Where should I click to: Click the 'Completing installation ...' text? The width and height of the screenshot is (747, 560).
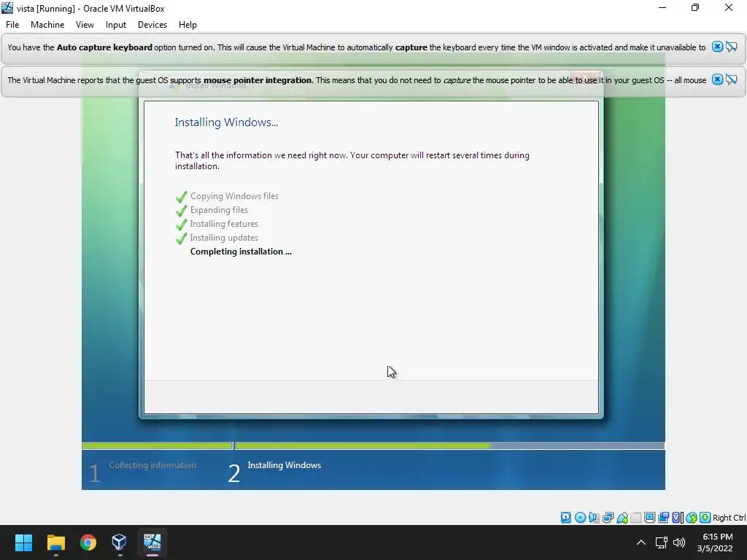point(241,252)
